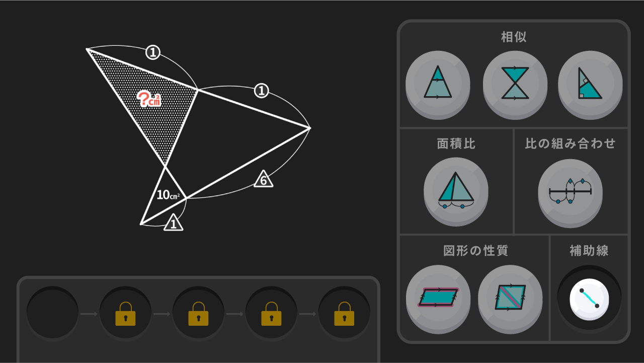Activate the 補助線 auxiliary line tool
644x363 pixels.
tap(589, 298)
